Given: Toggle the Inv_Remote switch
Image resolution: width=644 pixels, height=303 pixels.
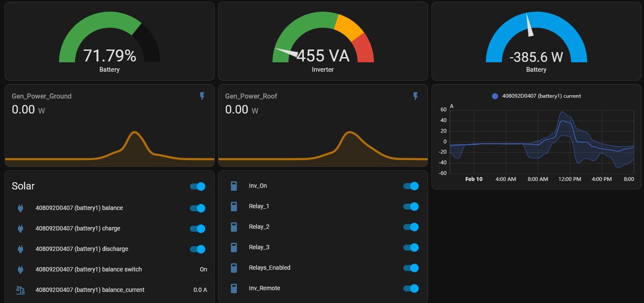Looking at the screenshot, I should (411, 288).
